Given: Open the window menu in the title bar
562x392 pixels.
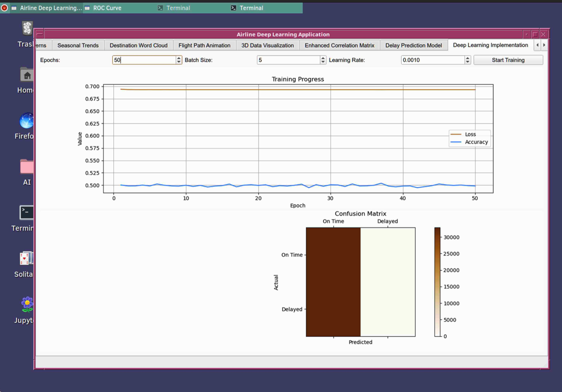Looking at the screenshot, I should point(40,35).
